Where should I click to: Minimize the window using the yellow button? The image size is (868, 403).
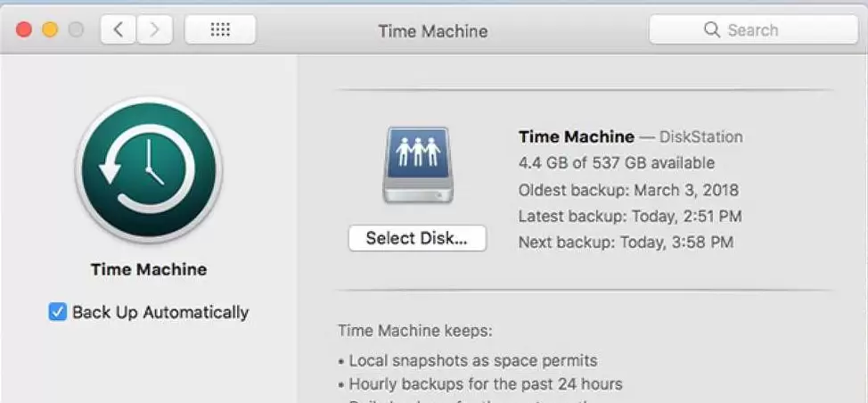pos(50,29)
